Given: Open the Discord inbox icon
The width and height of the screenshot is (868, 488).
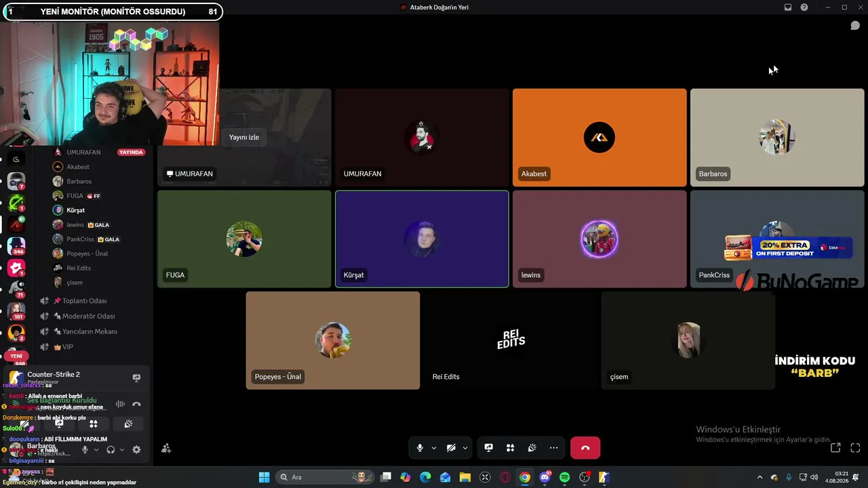Looking at the screenshot, I should 788,7.
